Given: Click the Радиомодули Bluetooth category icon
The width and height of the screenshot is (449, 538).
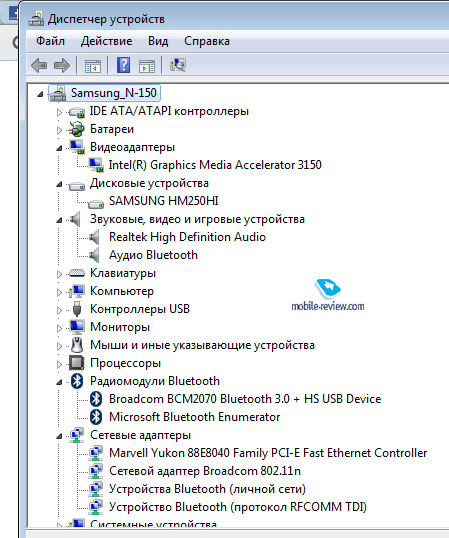Looking at the screenshot, I should [x=77, y=381].
